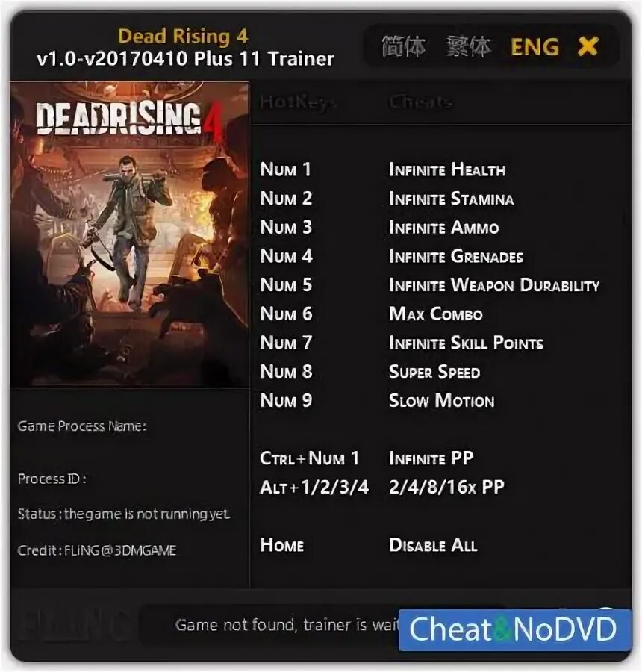642x672 pixels.
Task: Close the trainer with the yellow X
Action: point(588,46)
